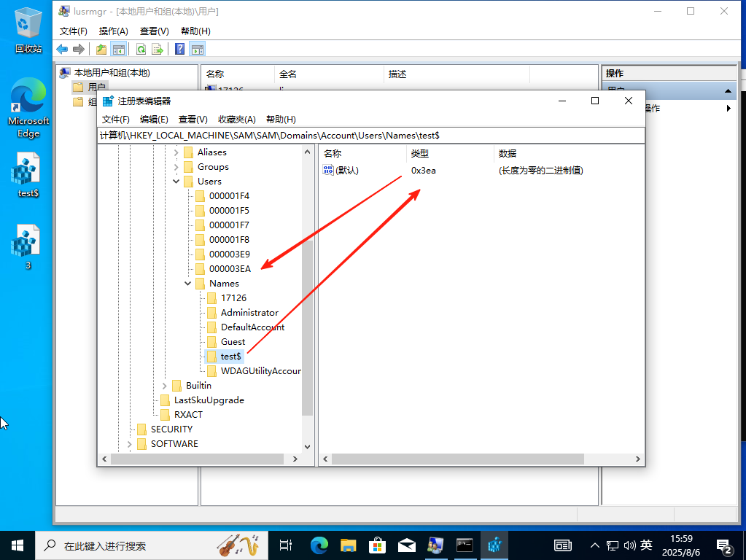Screen dimensions: 746x560
Task: Click the Forward arrow in lusrmgr toolbar
Action: click(x=79, y=49)
